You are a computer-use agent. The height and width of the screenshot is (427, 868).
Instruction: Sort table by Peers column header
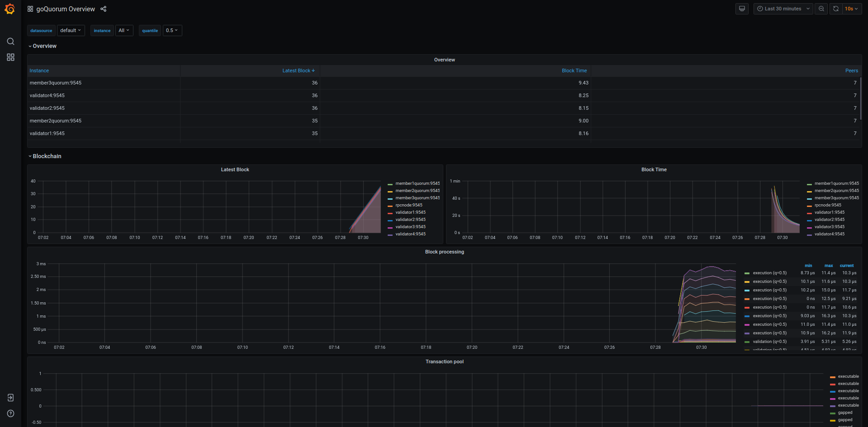(x=851, y=71)
